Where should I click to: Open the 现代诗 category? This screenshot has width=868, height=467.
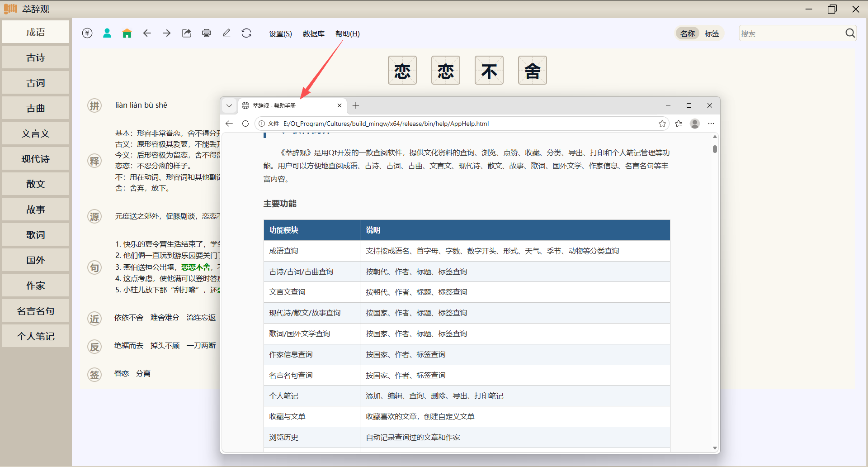(36, 159)
